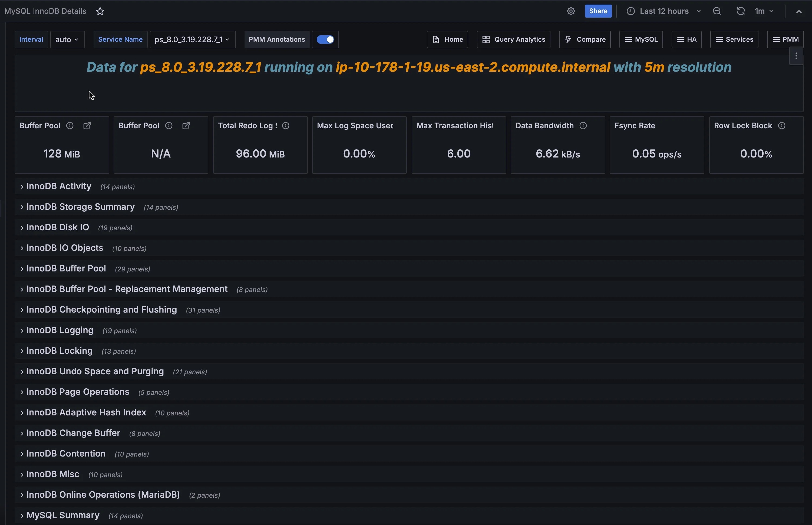The height and width of the screenshot is (525, 812).
Task: Click the refresh dashboard icon
Action: pos(740,11)
